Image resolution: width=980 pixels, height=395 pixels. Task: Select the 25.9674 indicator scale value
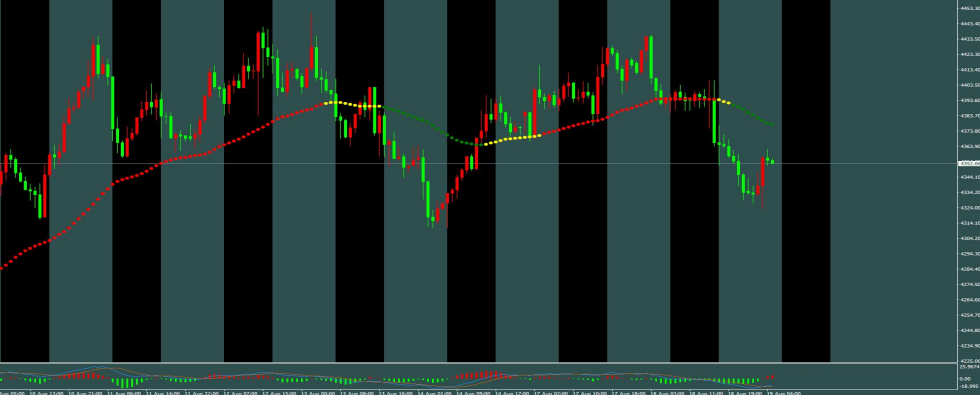click(970, 368)
